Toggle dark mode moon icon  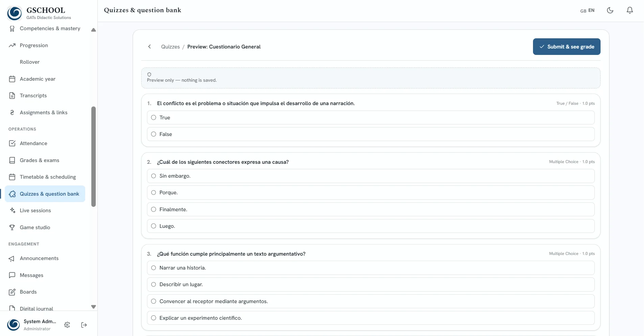610,10
